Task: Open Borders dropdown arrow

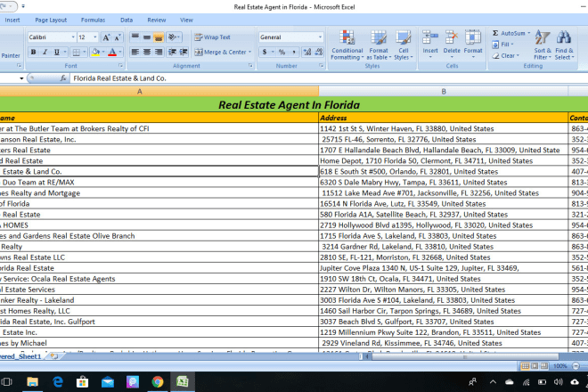Action: (85, 53)
